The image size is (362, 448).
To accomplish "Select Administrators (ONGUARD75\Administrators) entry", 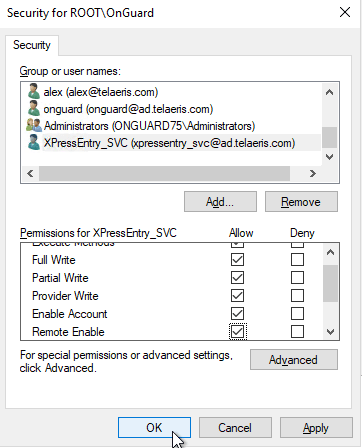I will [x=149, y=126].
